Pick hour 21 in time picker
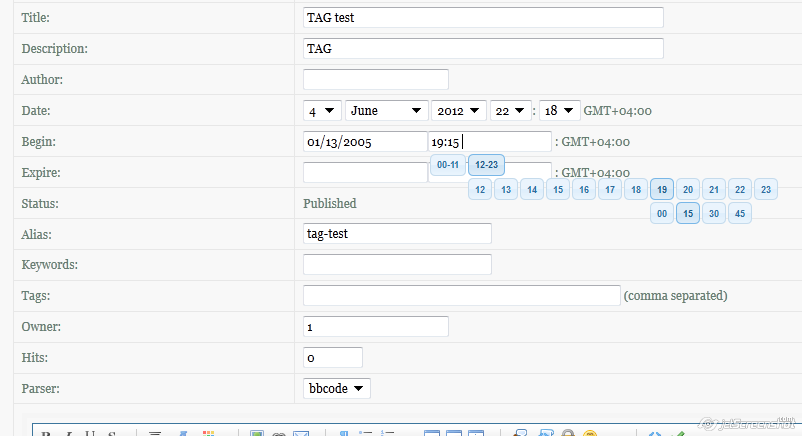This screenshot has width=802, height=436. 714,189
